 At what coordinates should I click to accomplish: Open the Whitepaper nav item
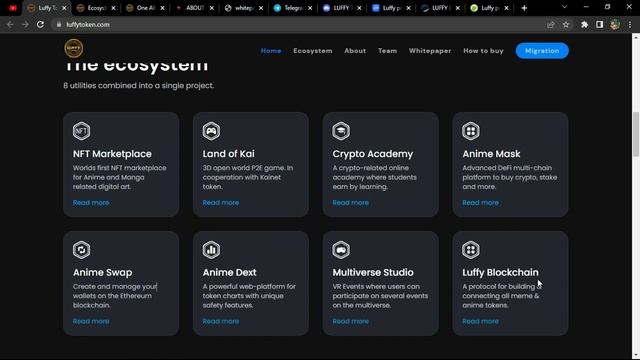(x=430, y=51)
